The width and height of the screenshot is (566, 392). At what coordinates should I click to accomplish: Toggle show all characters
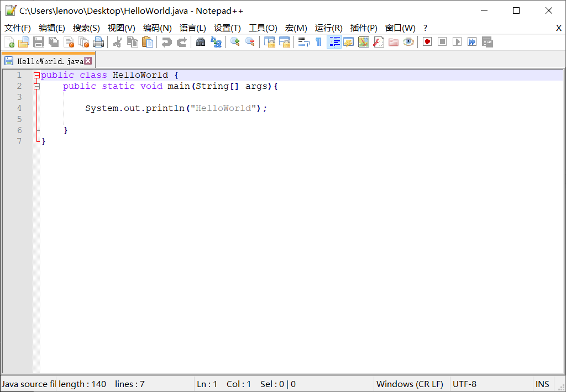click(x=319, y=42)
